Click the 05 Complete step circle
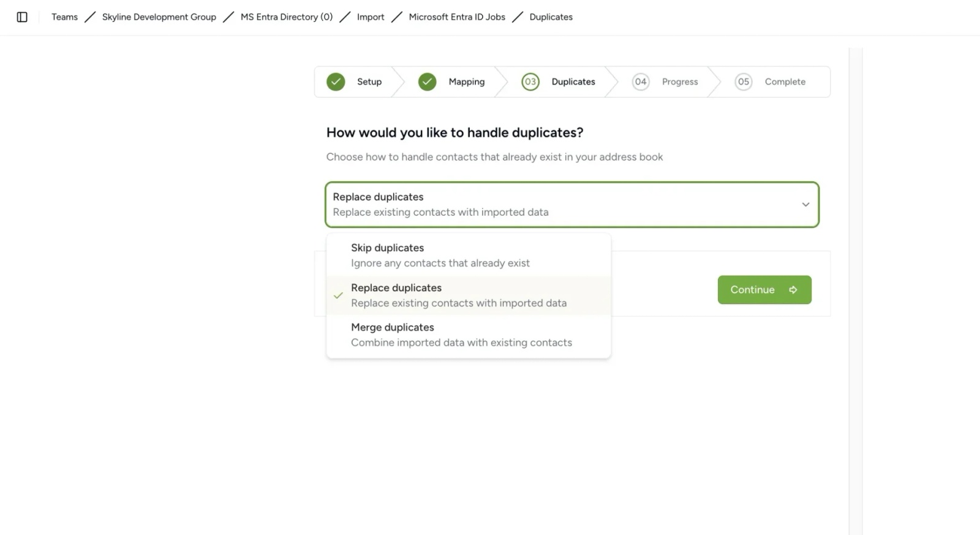 pos(744,82)
